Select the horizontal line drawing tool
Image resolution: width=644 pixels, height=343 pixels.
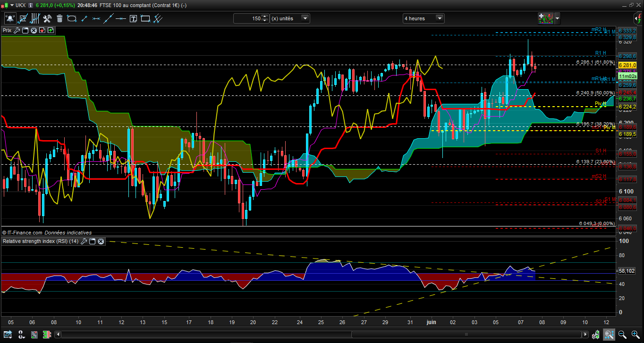pos(121,18)
